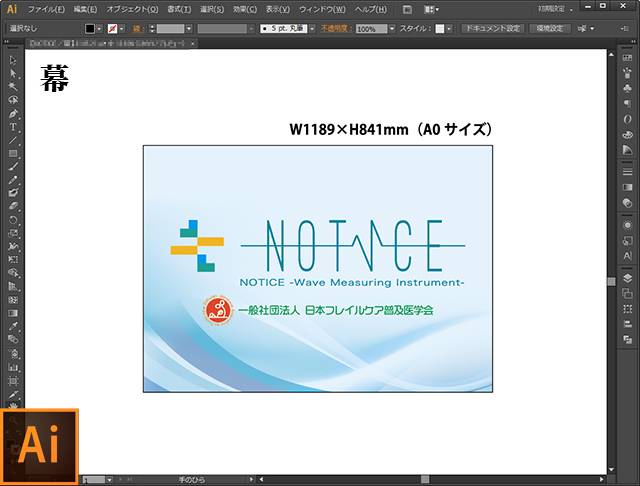Open the arrange documents dropdown
The height and width of the screenshot is (486, 640).
tap(431, 9)
